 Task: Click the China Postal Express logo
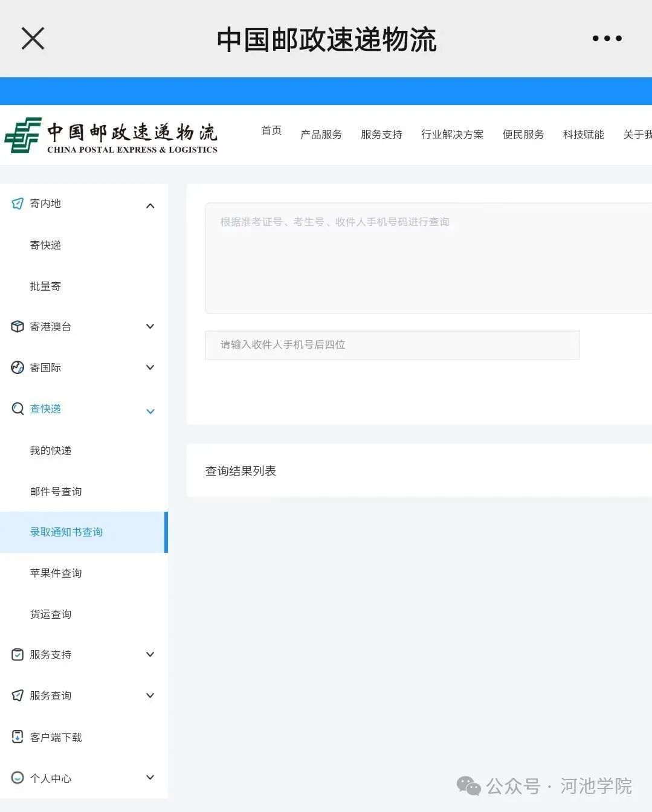point(112,134)
